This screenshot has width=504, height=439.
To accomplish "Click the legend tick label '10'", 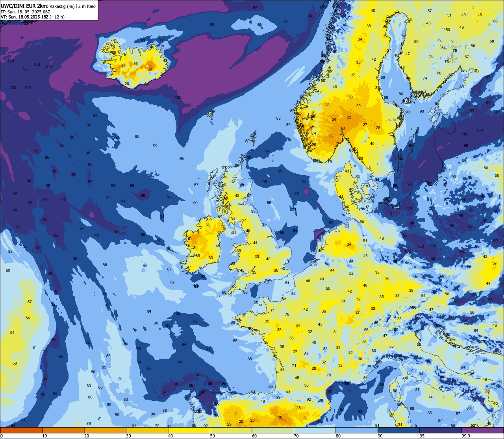I will 44,436.
